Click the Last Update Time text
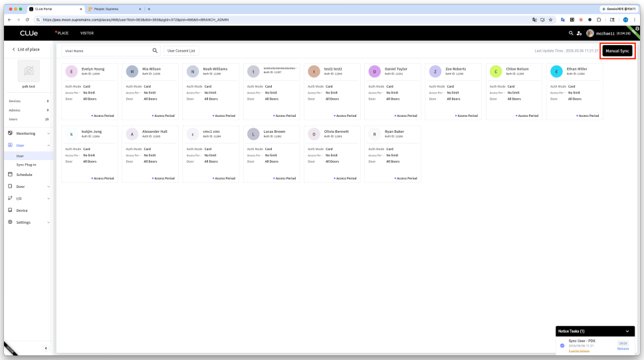 566,51
